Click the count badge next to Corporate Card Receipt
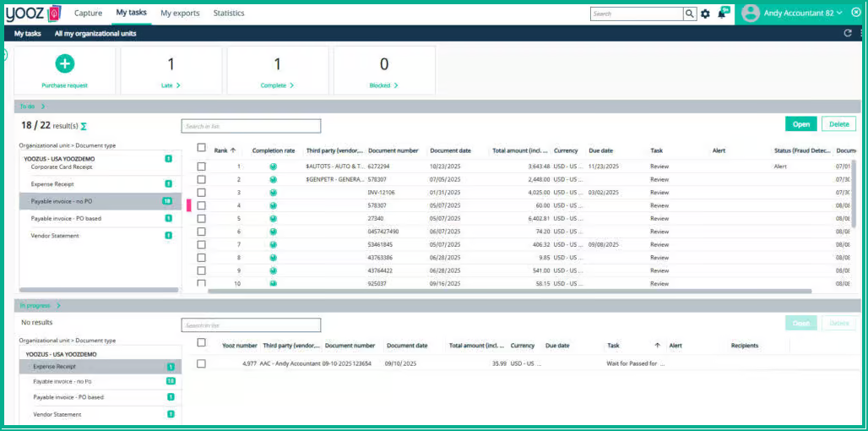868x431 pixels. (168, 159)
